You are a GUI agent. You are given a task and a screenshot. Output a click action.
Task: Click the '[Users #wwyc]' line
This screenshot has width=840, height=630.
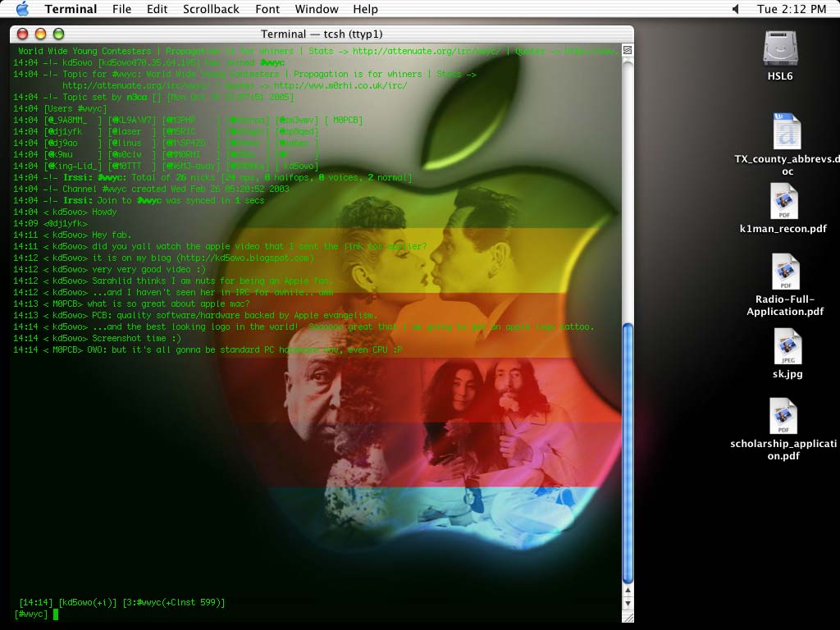75,108
